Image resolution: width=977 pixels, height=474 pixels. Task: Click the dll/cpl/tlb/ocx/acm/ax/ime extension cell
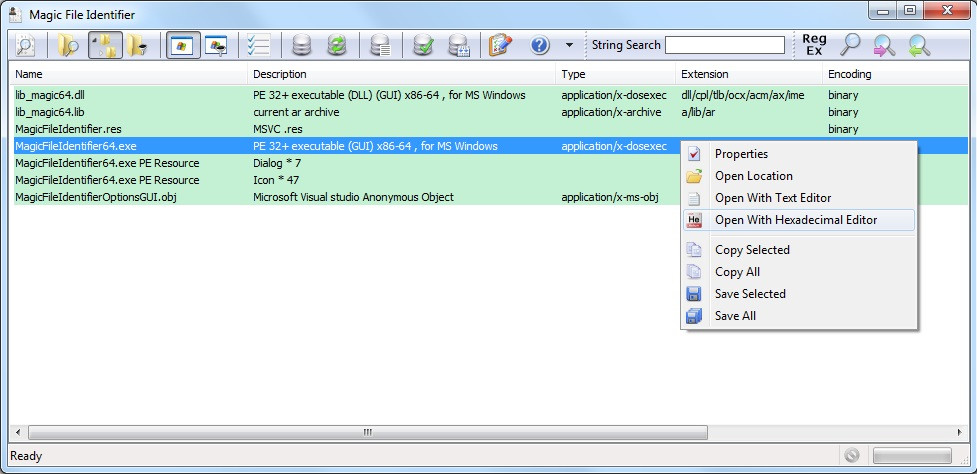[x=743, y=95]
